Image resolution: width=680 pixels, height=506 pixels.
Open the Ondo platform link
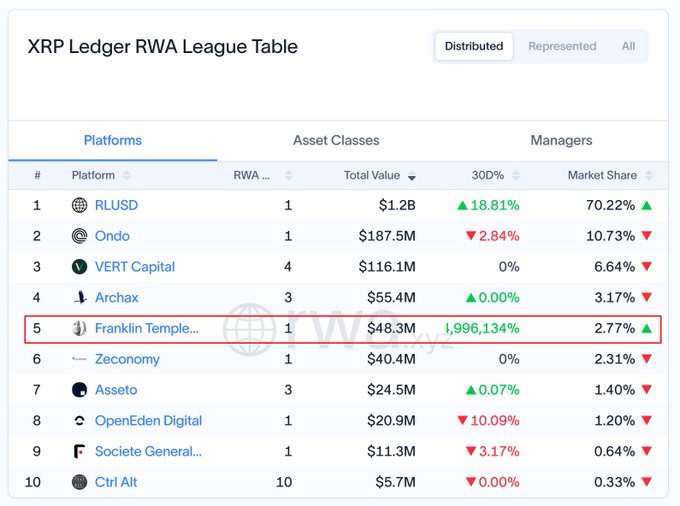(x=112, y=236)
